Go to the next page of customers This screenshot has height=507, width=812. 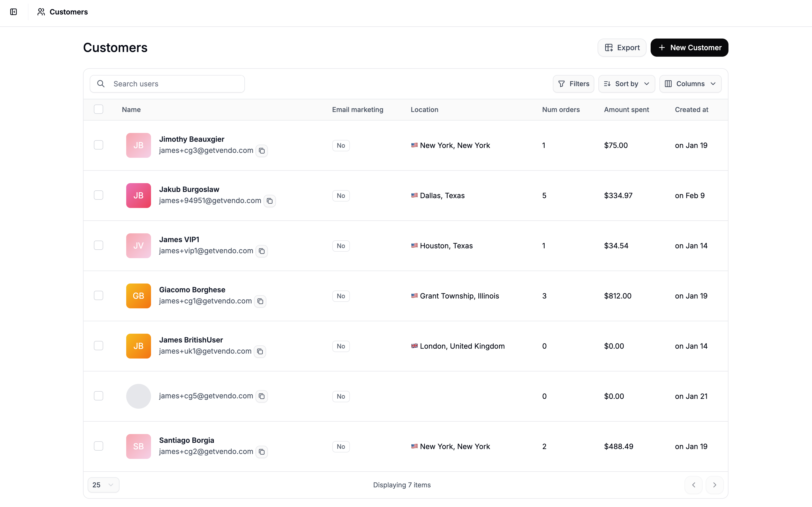pos(715,484)
